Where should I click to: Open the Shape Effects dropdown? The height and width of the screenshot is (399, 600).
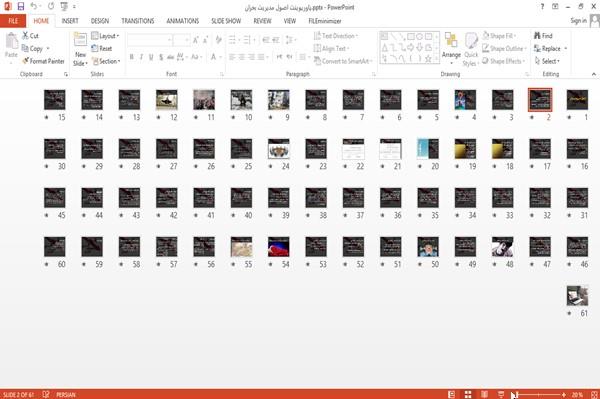504,61
